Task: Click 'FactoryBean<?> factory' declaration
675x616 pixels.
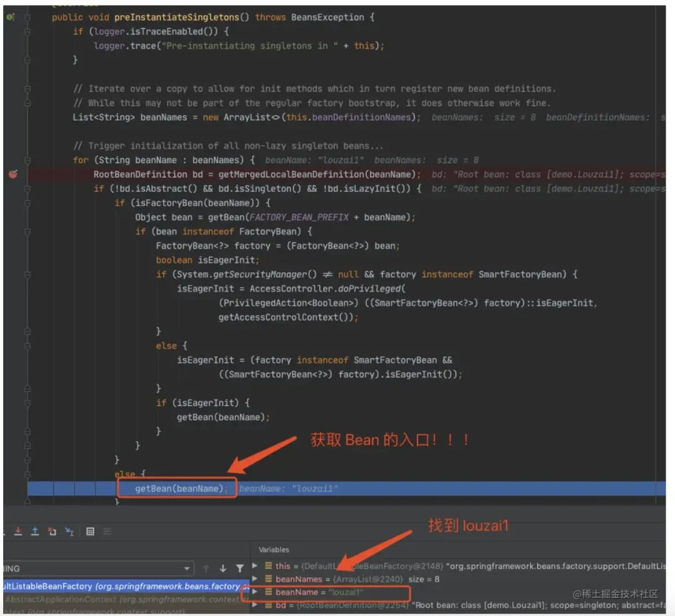Action: point(213,246)
